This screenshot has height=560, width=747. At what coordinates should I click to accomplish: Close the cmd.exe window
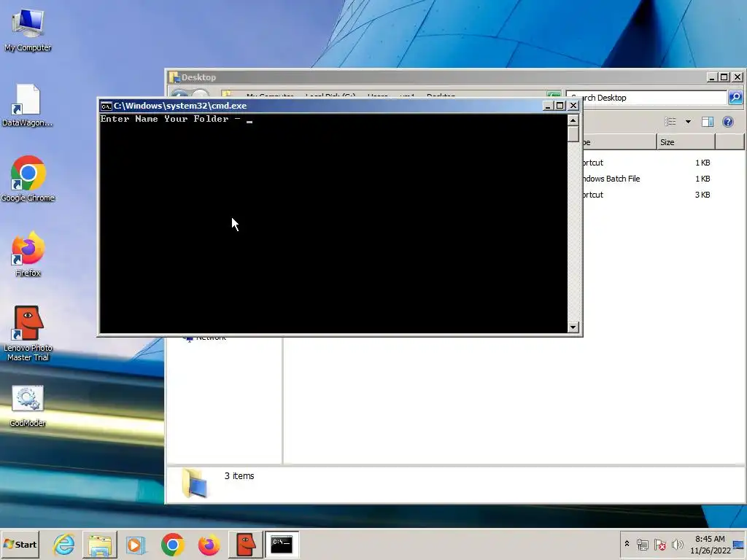573,106
